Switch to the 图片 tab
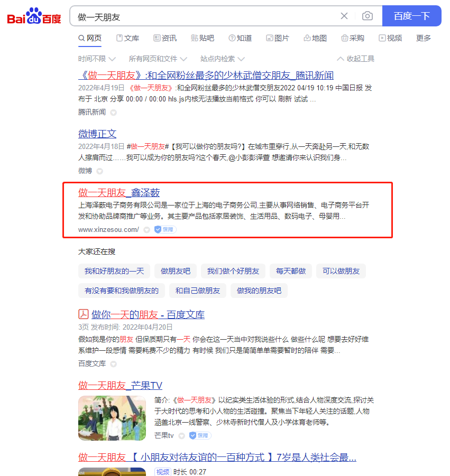This screenshot has width=450, height=476. coord(278,38)
